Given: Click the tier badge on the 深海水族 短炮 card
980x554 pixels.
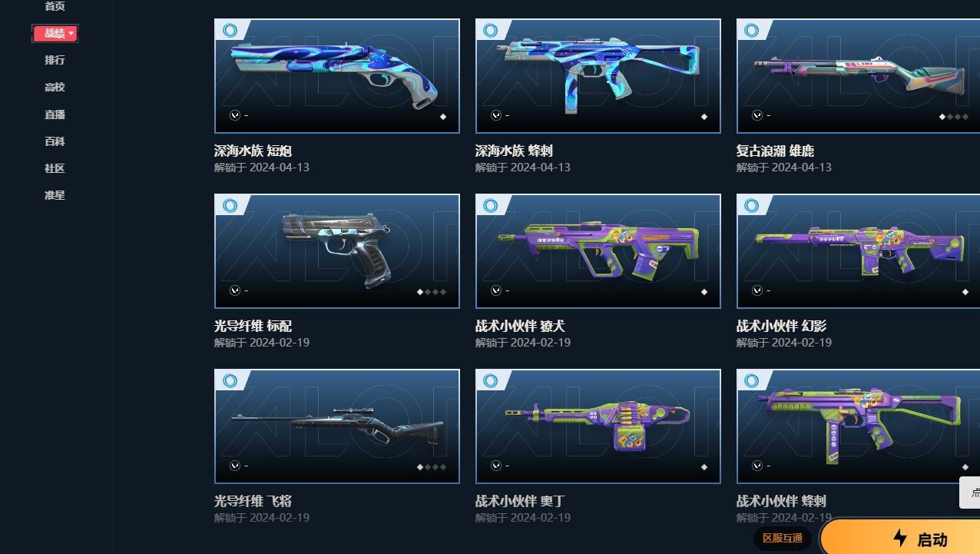Looking at the screenshot, I should (229, 30).
